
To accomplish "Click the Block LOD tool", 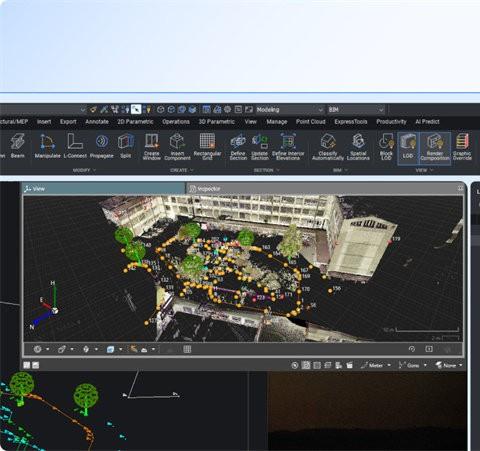I will tap(386, 147).
